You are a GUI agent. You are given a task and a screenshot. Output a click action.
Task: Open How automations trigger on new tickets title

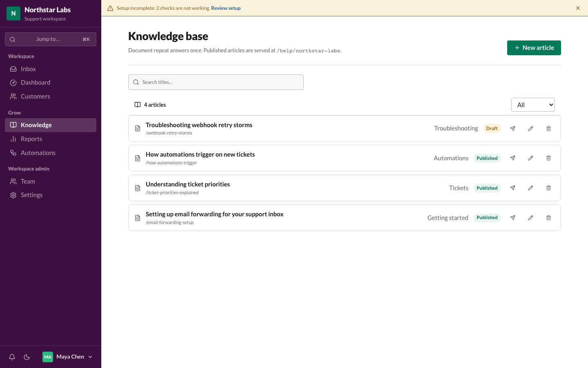(x=200, y=155)
